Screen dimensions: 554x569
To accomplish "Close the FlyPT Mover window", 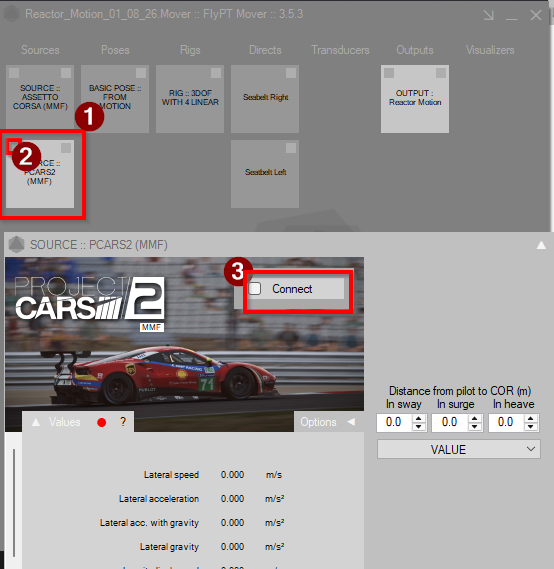I will [x=536, y=15].
